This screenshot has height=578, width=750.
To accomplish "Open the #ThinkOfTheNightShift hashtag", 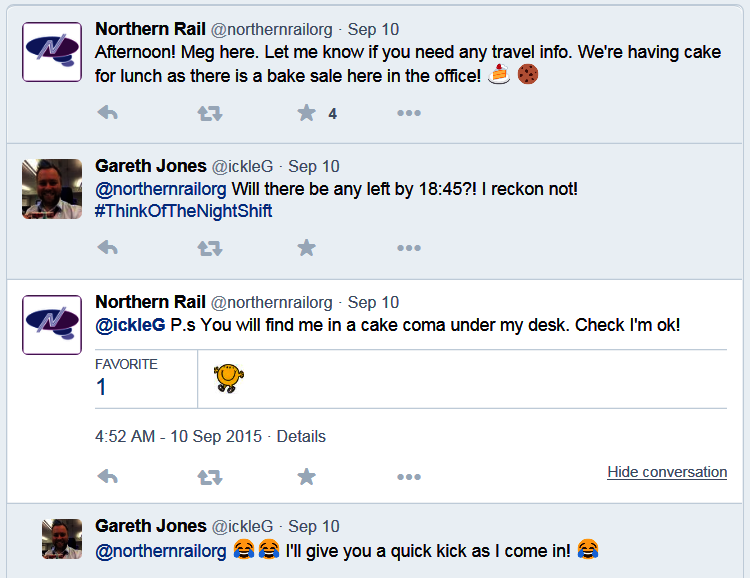I will [x=183, y=211].
